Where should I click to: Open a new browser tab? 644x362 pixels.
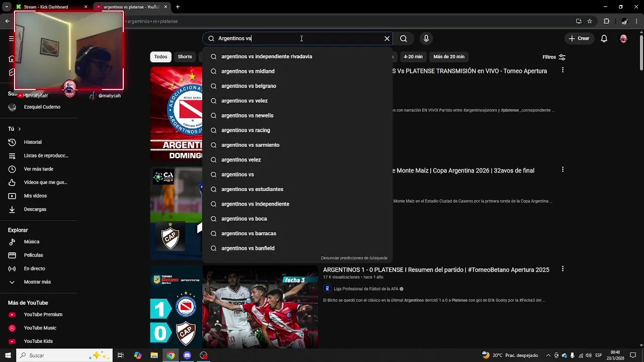178,7
